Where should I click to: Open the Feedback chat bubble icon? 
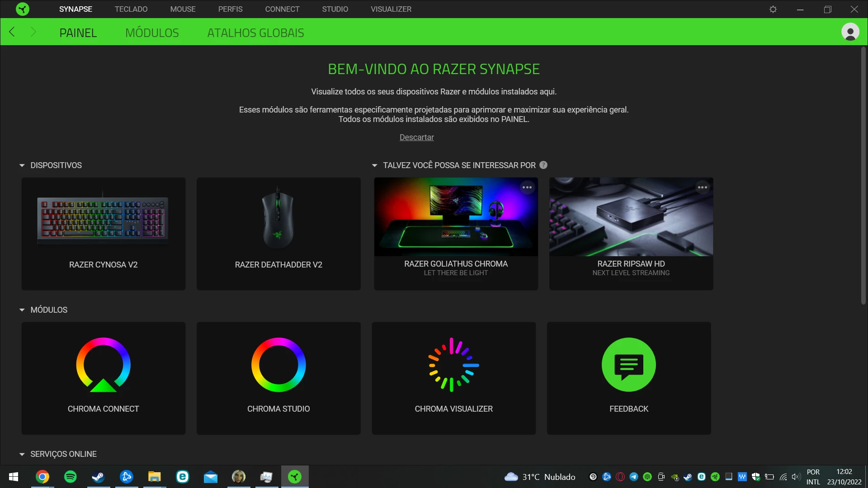click(628, 365)
